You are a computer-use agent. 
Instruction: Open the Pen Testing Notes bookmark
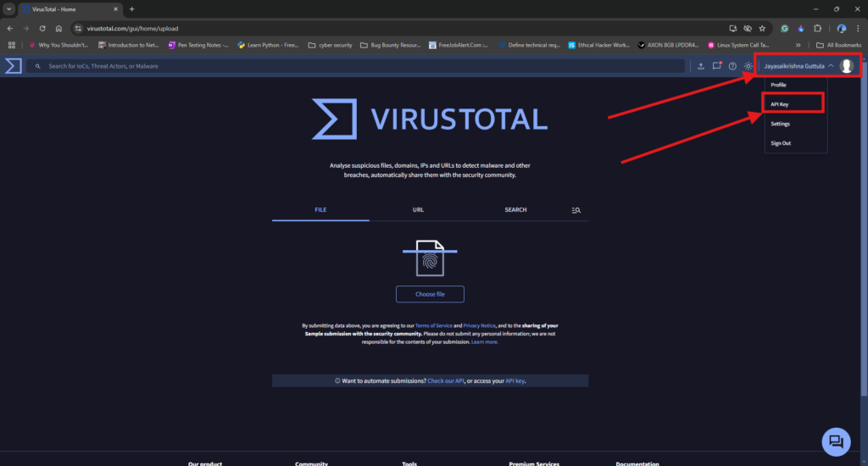click(198, 45)
